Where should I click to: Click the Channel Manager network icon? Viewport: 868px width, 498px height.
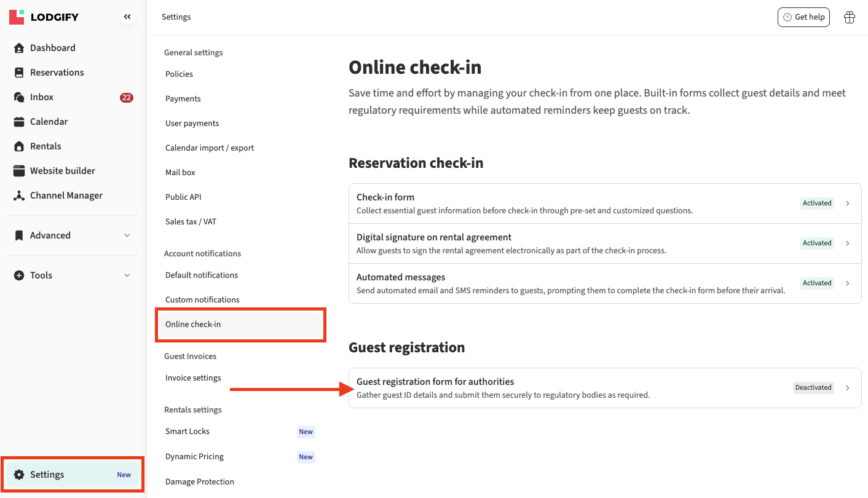[x=19, y=196]
